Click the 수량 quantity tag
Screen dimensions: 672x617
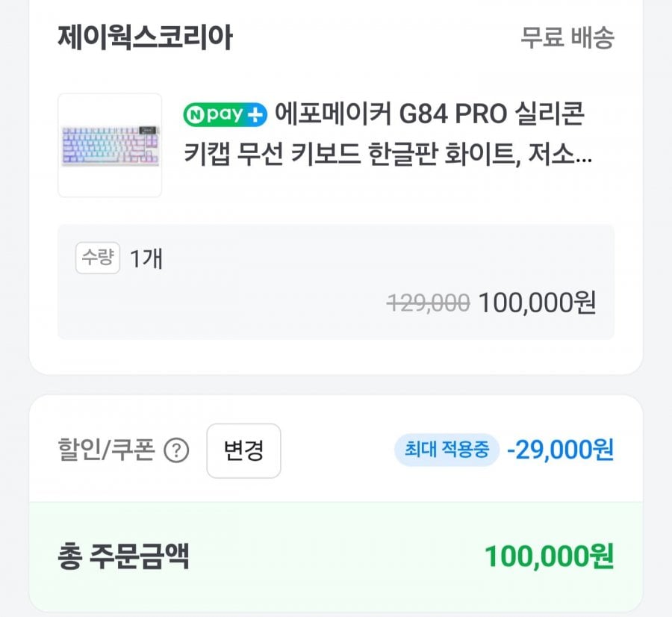click(x=98, y=258)
